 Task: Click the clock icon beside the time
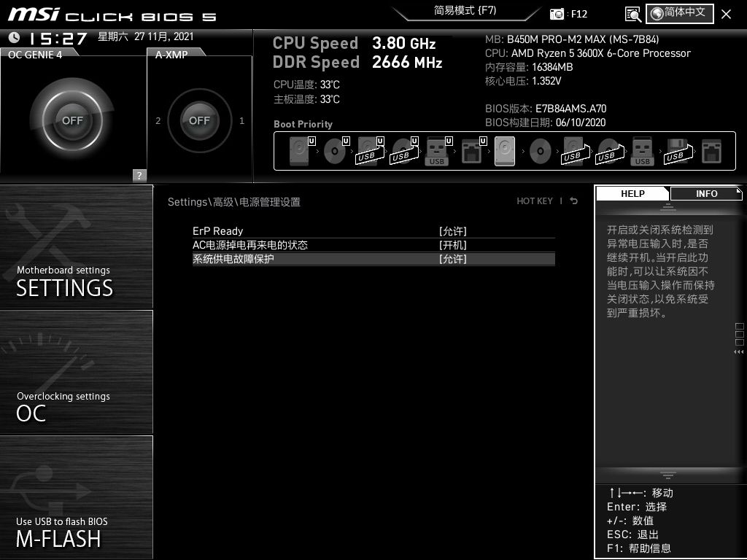[x=15, y=37]
